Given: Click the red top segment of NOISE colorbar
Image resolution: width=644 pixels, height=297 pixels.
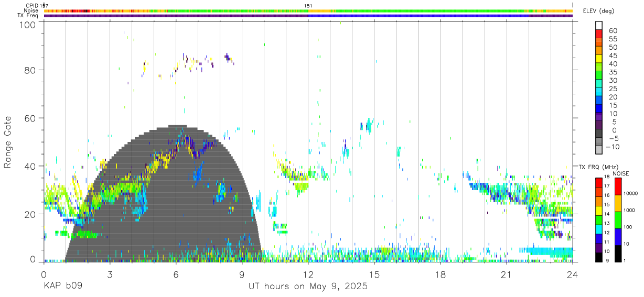Looking at the screenshot, I should [x=617, y=186].
